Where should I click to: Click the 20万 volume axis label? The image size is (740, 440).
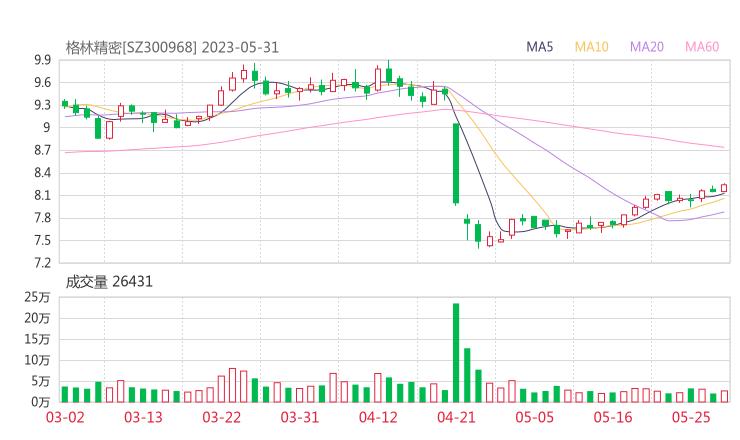tap(37, 318)
